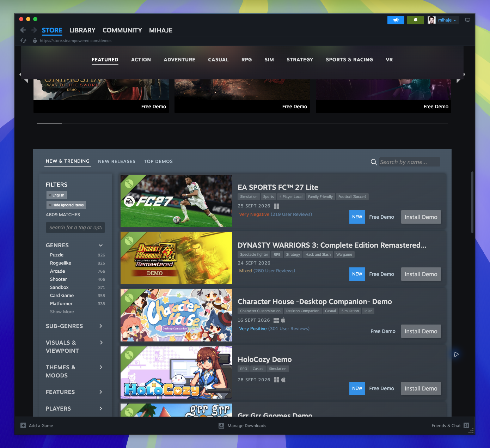Expand the SUB-GENRES filter section
490x448 pixels.
(x=100, y=326)
